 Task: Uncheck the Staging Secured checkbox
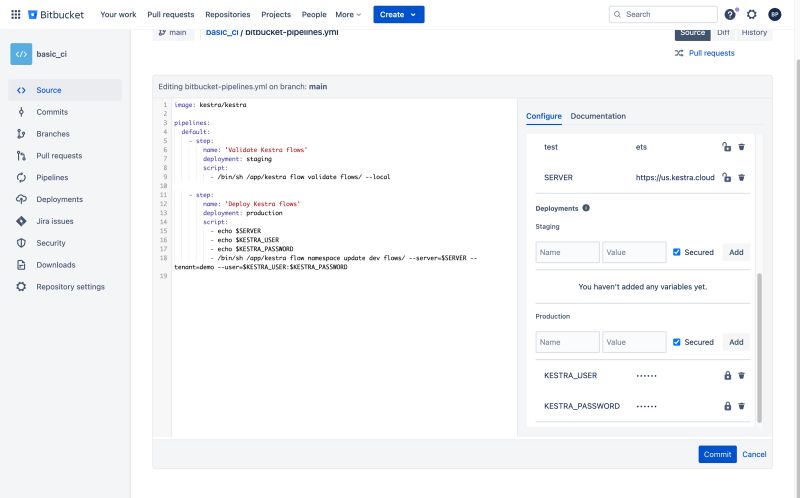(x=677, y=252)
